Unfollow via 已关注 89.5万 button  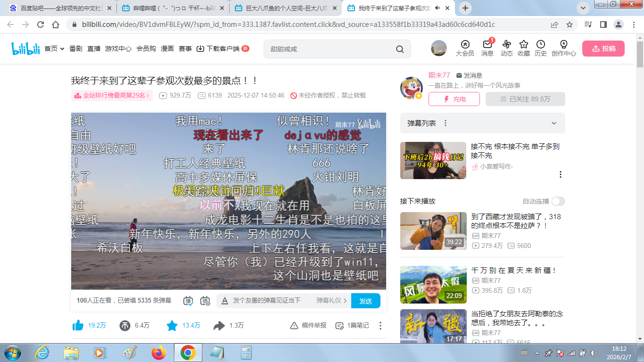525,99
